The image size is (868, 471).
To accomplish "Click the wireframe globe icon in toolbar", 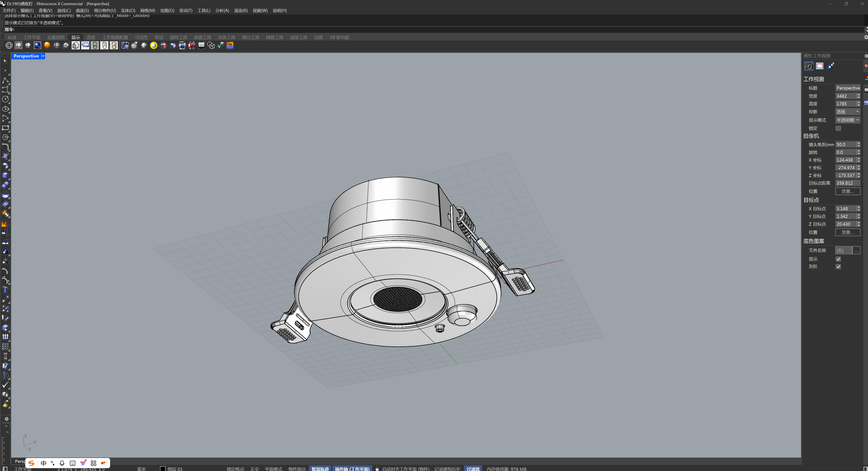I will coord(9,46).
